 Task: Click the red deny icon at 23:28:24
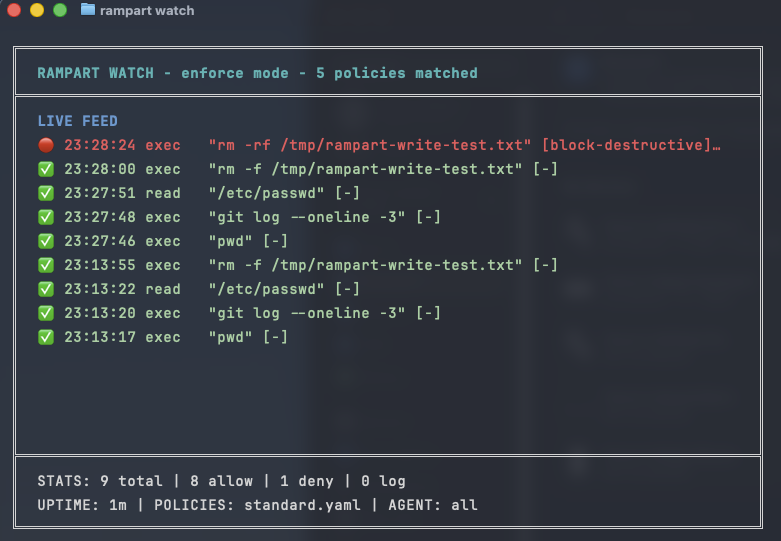[45, 145]
